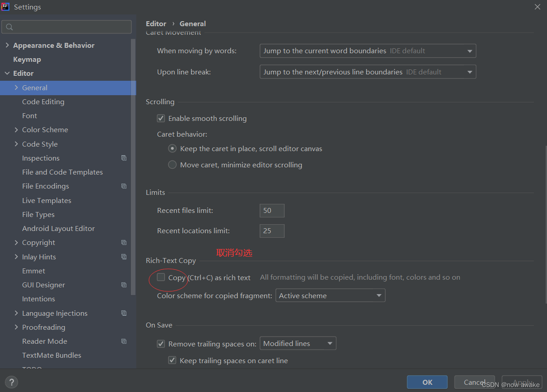Open the Modified lines dropdown
547x392 pixels.
(x=298, y=344)
